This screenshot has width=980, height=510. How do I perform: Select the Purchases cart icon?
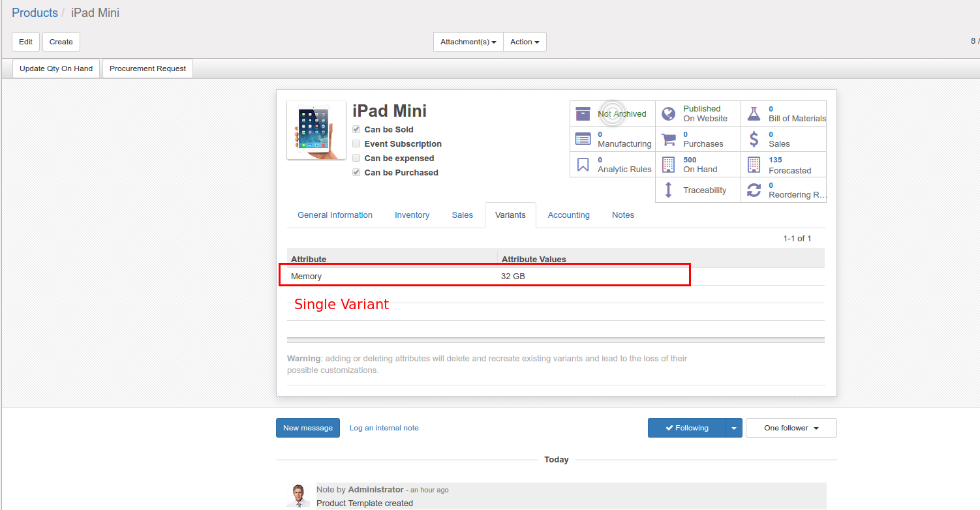(x=668, y=138)
